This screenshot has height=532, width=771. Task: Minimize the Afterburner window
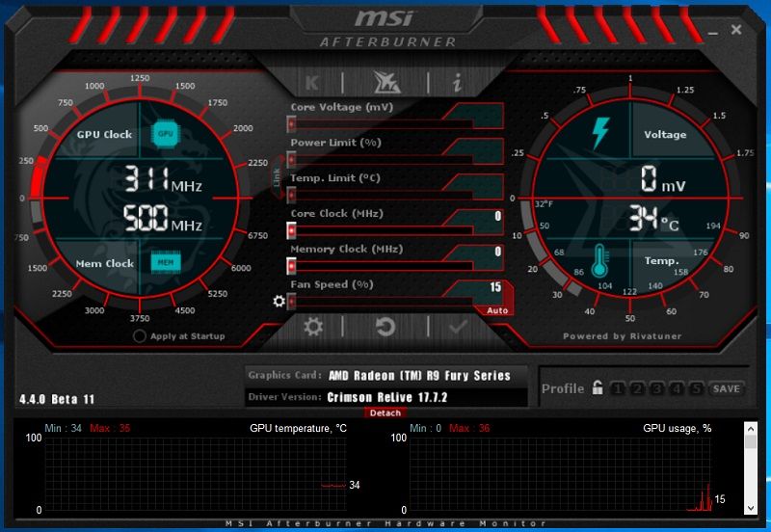pos(713,33)
